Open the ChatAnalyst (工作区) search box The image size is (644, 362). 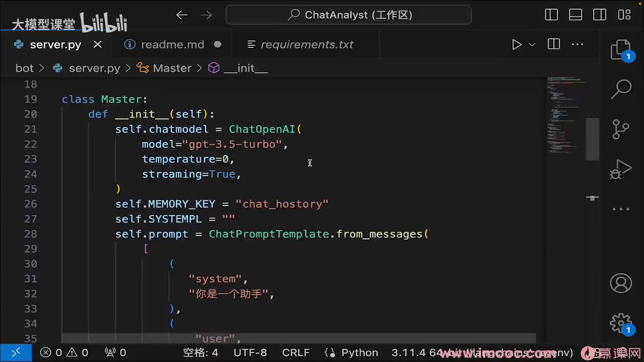pos(349,15)
